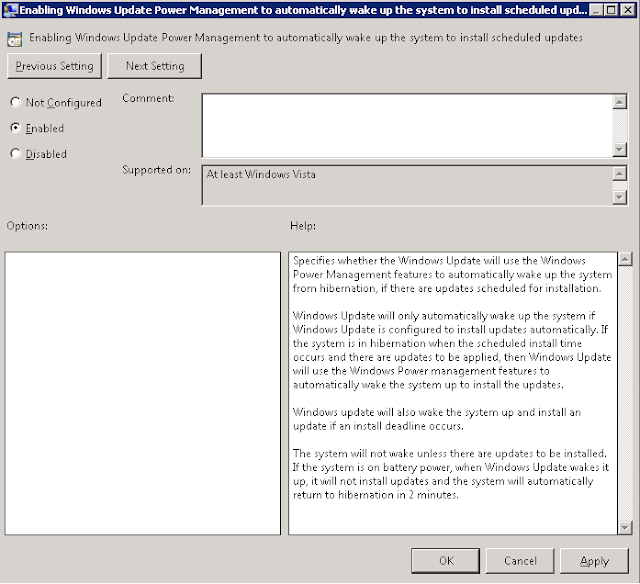Confirm with the OK button
Screen dimensions: 640x584
click(x=446, y=561)
